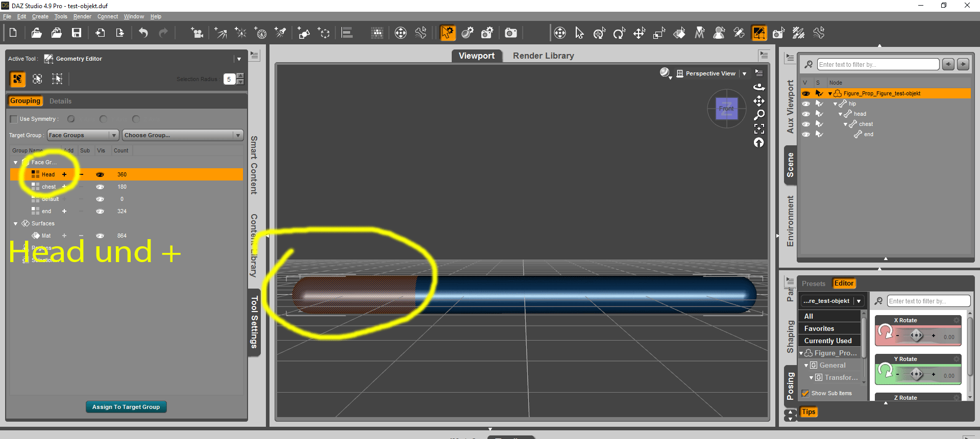Open the Render menu

tap(82, 17)
